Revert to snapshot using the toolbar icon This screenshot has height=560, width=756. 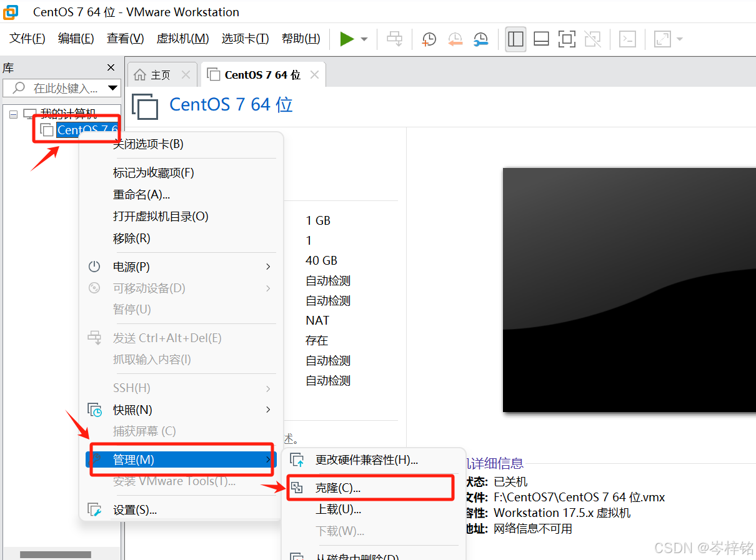455,39
